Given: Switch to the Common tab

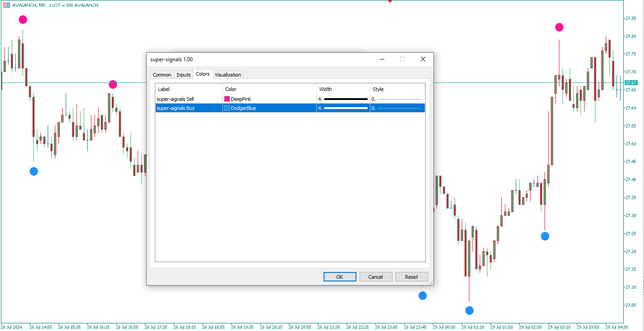Looking at the screenshot, I should (162, 75).
